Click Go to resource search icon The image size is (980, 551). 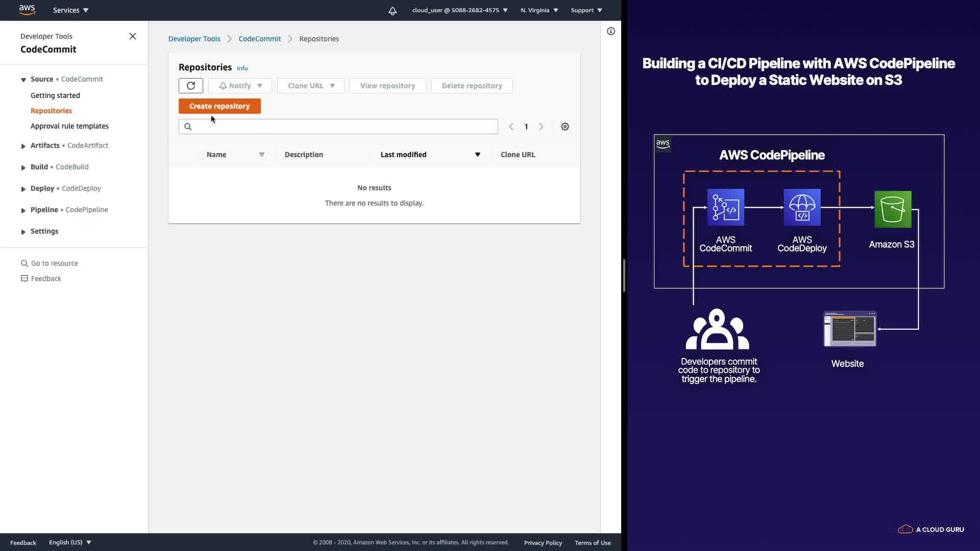[24, 263]
